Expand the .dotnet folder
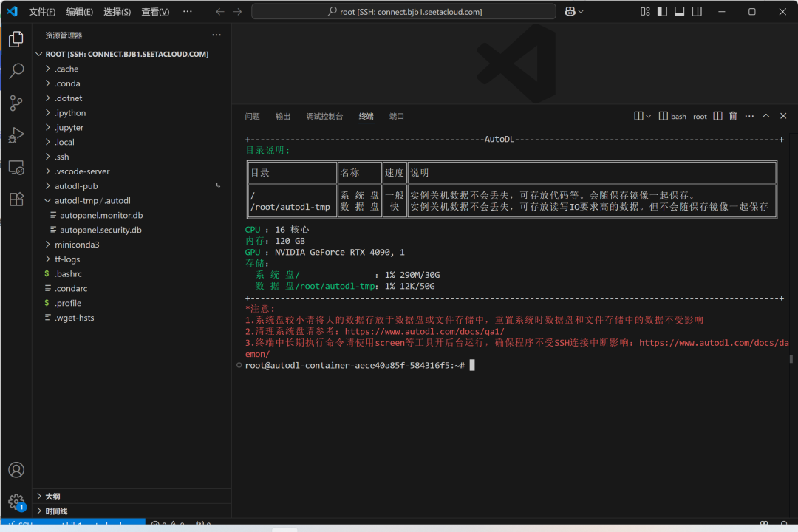798x532 pixels. [x=132, y=98]
